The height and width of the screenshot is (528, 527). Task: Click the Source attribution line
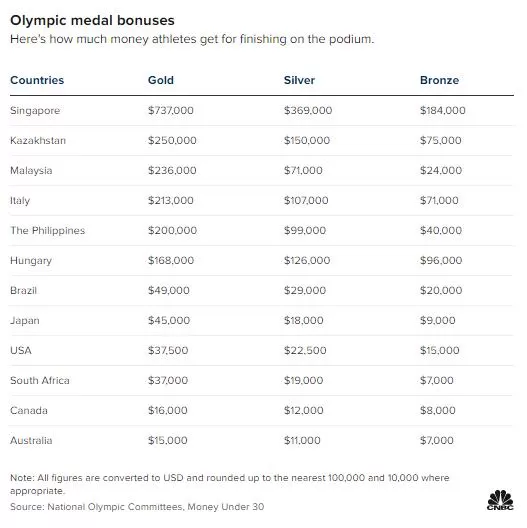(137, 507)
